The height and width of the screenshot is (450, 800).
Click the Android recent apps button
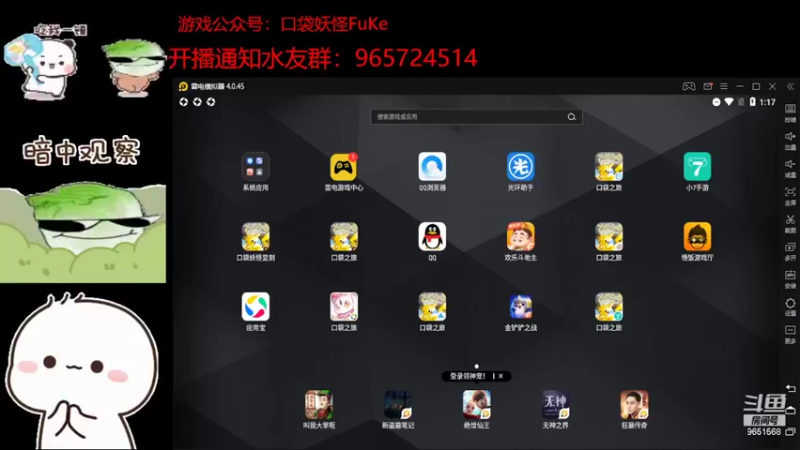click(790, 432)
